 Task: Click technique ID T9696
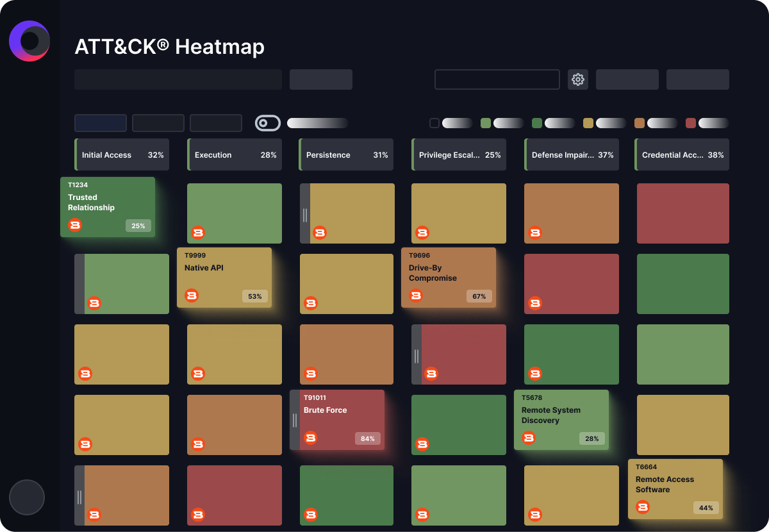[420, 256]
